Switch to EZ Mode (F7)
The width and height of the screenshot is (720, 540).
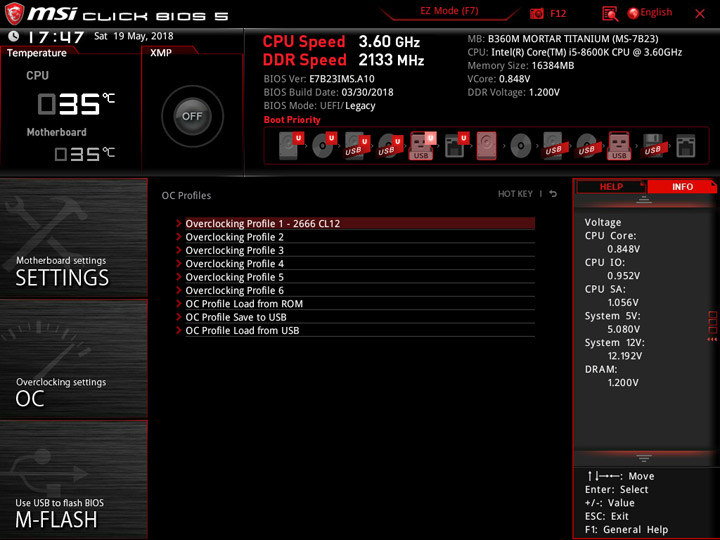point(449,11)
